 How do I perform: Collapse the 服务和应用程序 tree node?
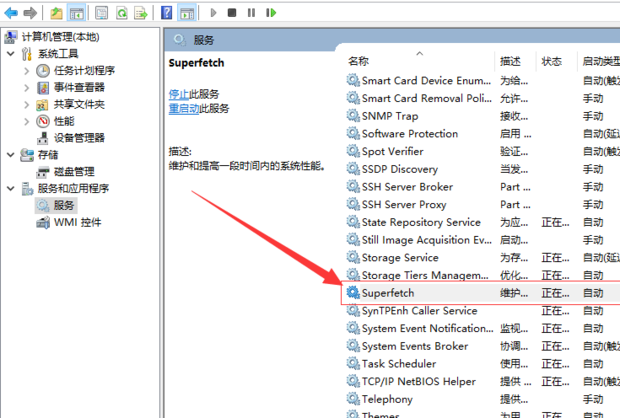(x=10, y=189)
